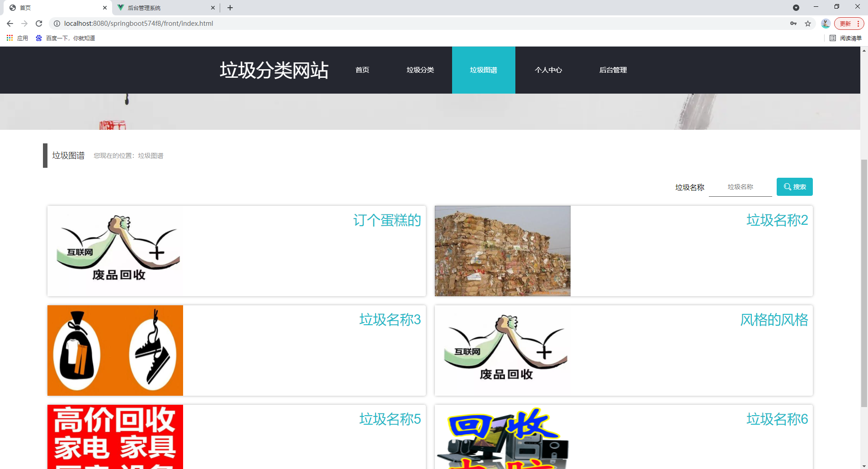Select the 首页 browser tab

57,8
